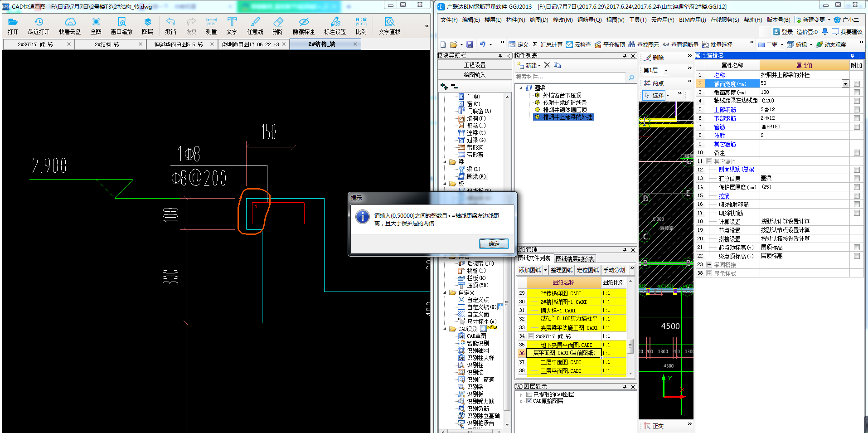Open the 最近打开 recent files tool
The height and width of the screenshot is (433, 868).
39,26
